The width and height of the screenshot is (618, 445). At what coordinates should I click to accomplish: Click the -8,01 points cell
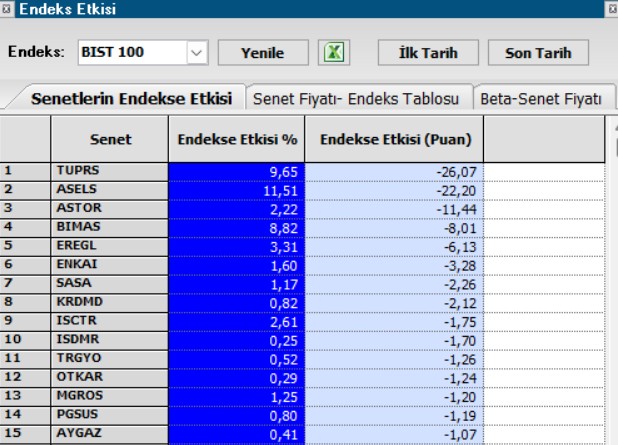click(x=394, y=228)
